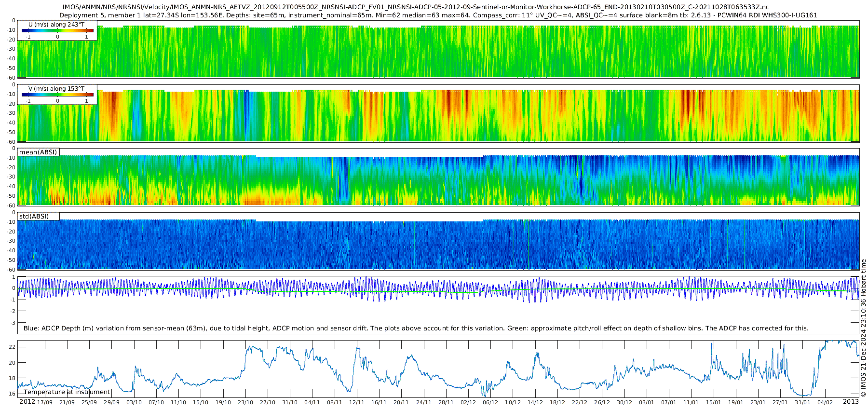Click the 22 tick on temperature axis
The image size is (868, 410).
12,347
